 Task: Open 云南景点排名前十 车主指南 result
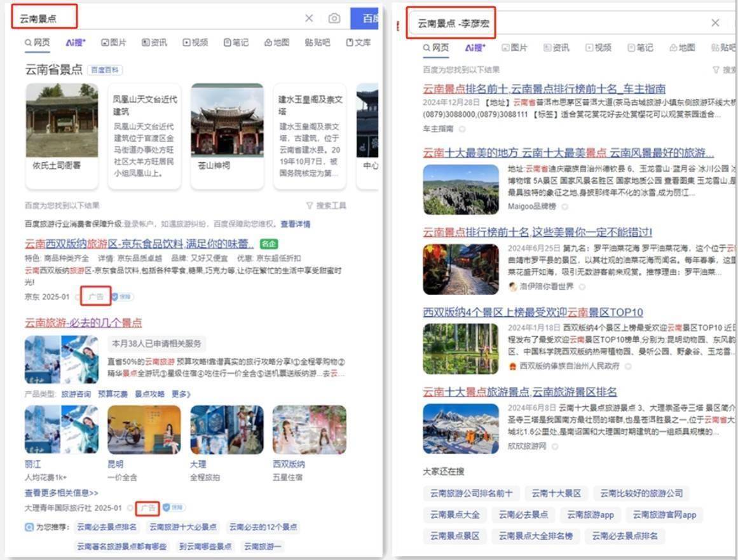[x=544, y=88]
